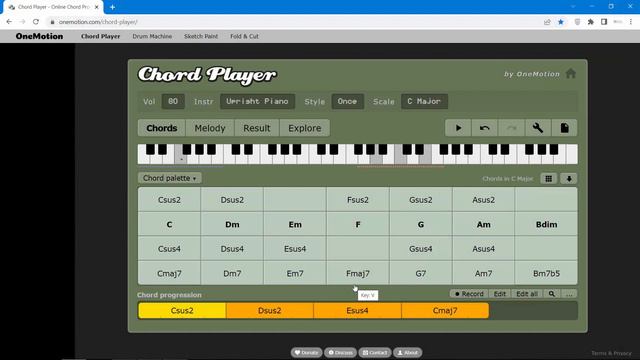Screen dimensions: 640x360
Task: Click the home icon by OneMotion
Action: [x=571, y=73]
